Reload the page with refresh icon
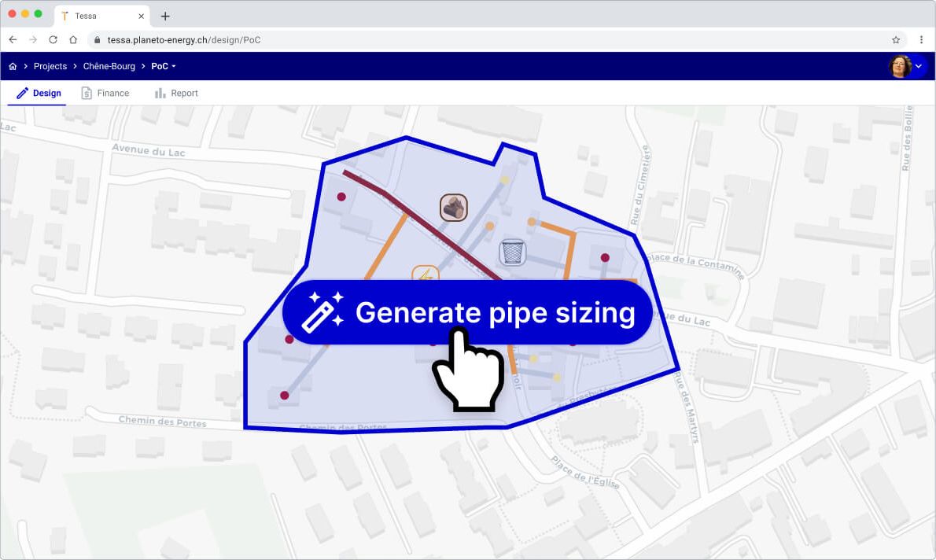Screen dimensions: 936x560 coord(53,40)
